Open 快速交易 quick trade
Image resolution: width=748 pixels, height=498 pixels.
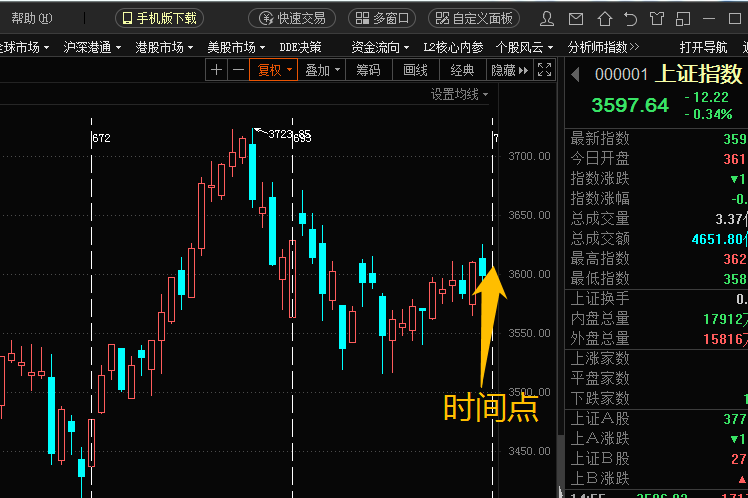(x=292, y=19)
